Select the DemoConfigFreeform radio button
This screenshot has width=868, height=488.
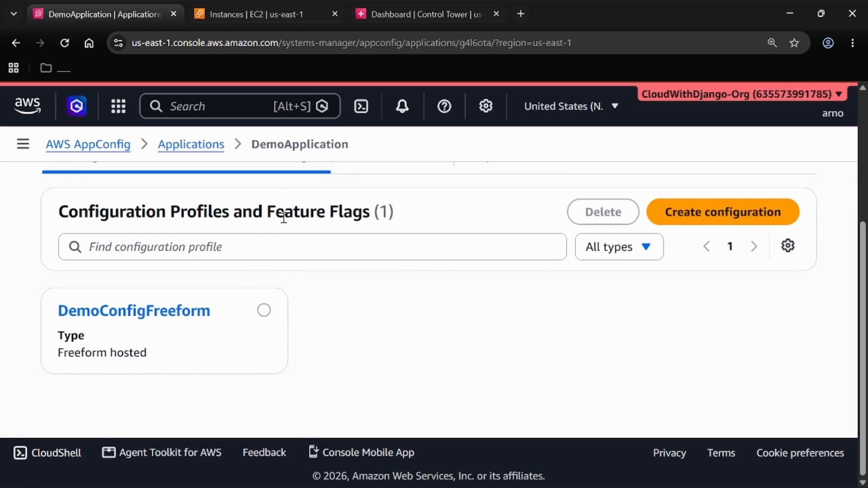pos(264,310)
